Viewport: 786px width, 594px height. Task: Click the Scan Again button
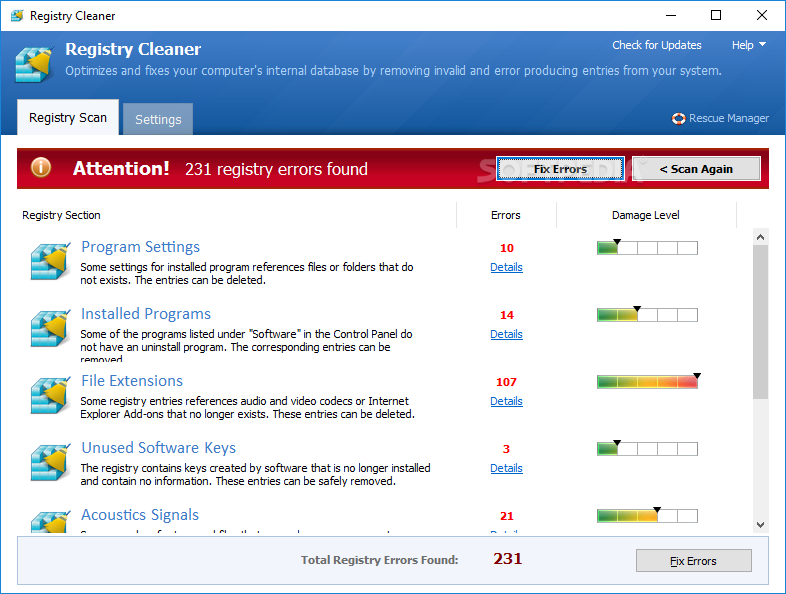pyautogui.click(x=696, y=169)
